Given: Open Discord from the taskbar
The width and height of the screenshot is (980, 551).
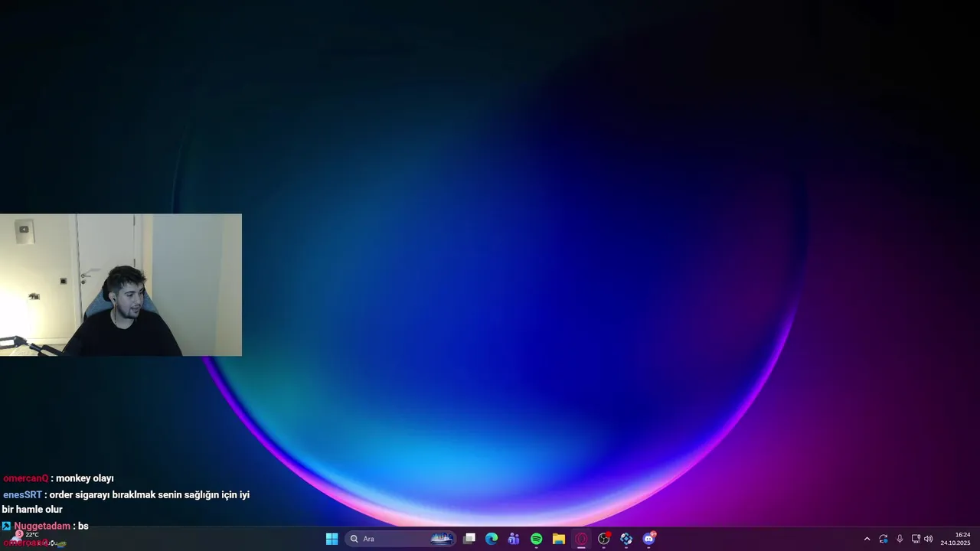Looking at the screenshot, I should pyautogui.click(x=649, y=539).
